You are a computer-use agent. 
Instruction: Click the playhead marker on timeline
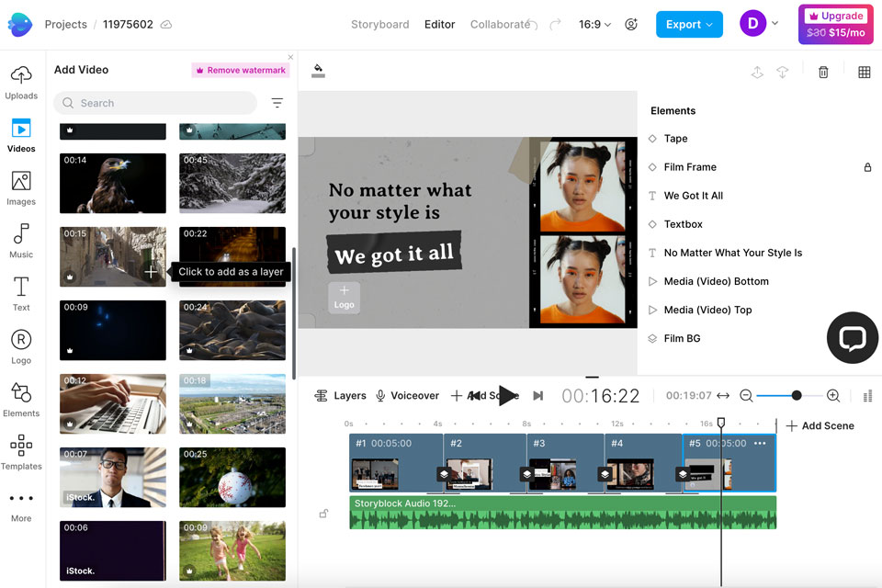[x=721, y=422]
